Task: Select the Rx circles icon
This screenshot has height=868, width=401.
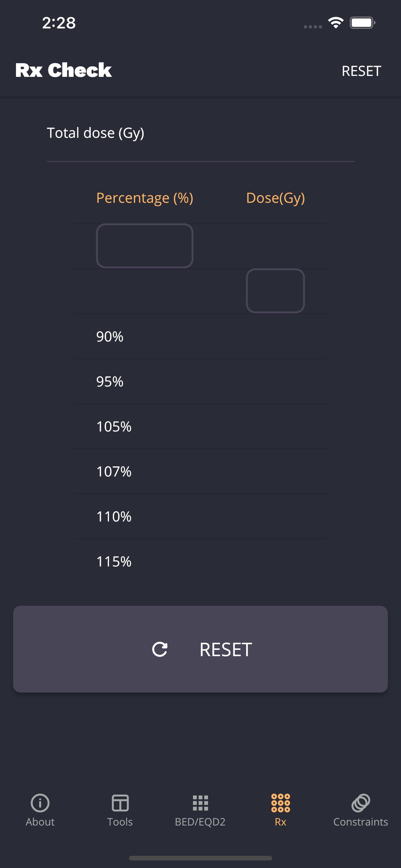Action: pos(280,803)
